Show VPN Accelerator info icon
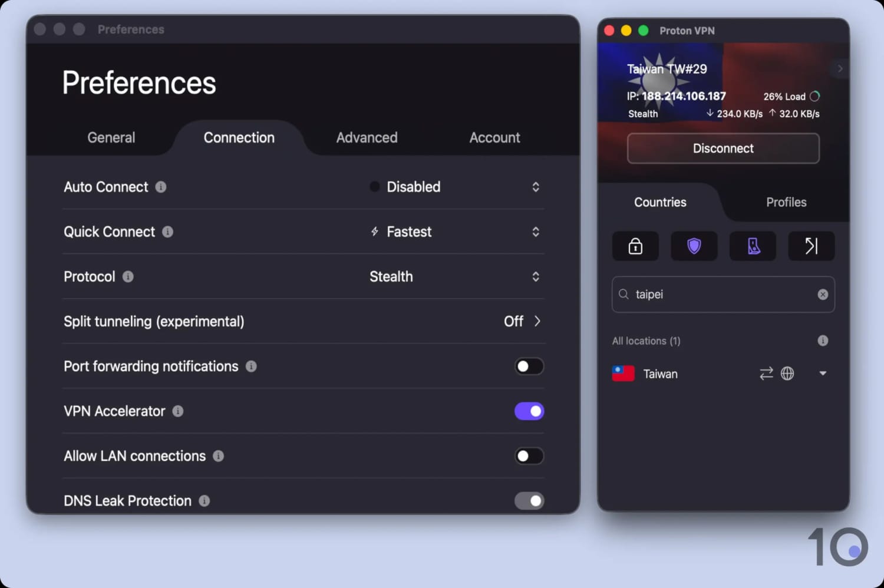Viewport: 884px width, 588px height. (x=177, y=411)
